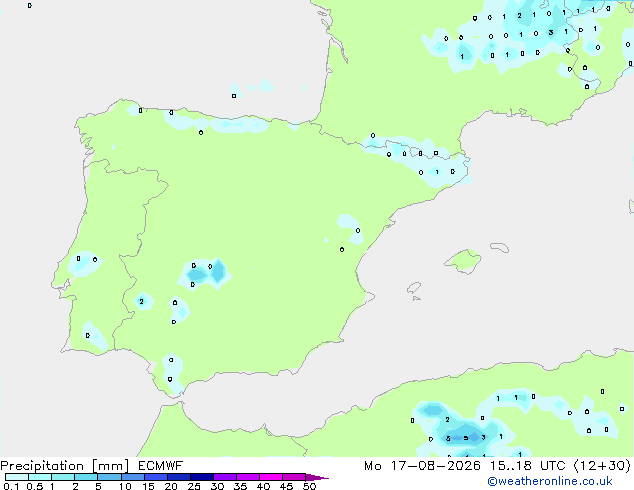This screenshot has height=490, width=634.
Task: Choose the 20–25 mm dark blue swatch
Action: [179, 477]
